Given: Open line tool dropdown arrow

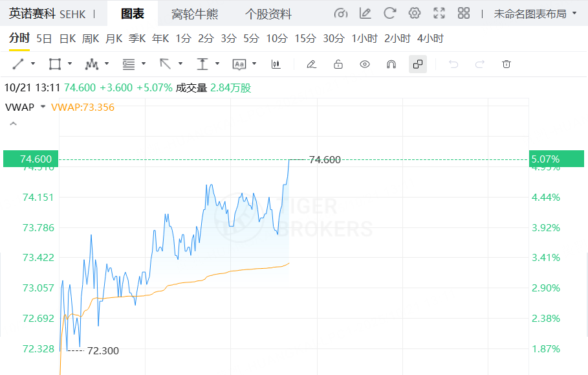Looking at the screenshot, I should [33, 64].
